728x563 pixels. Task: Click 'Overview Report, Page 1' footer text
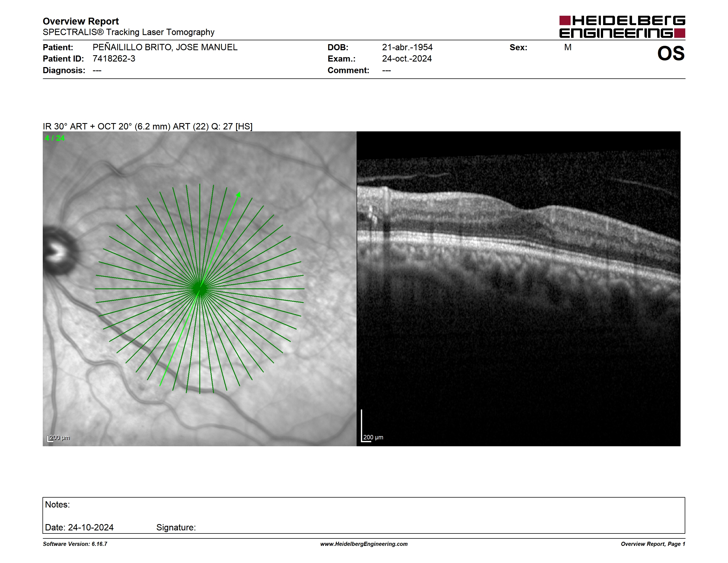point(653,544)
